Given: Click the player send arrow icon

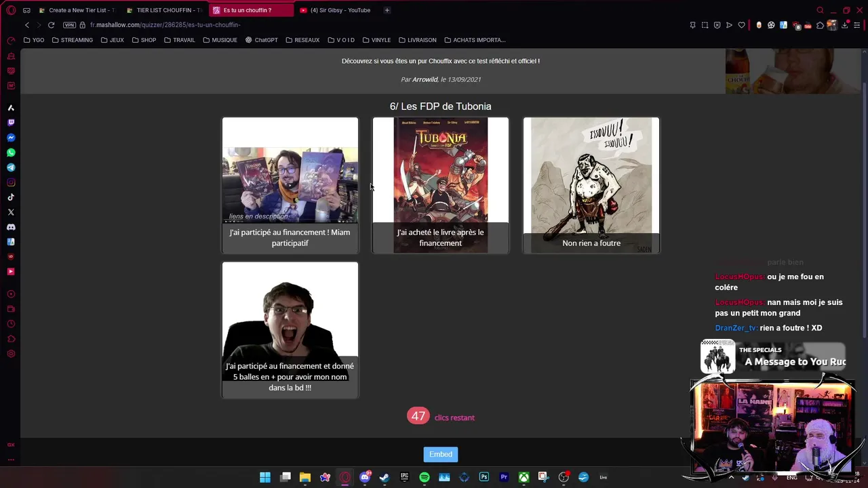Looking at the screenshot, I should click(x=729, y=25).
